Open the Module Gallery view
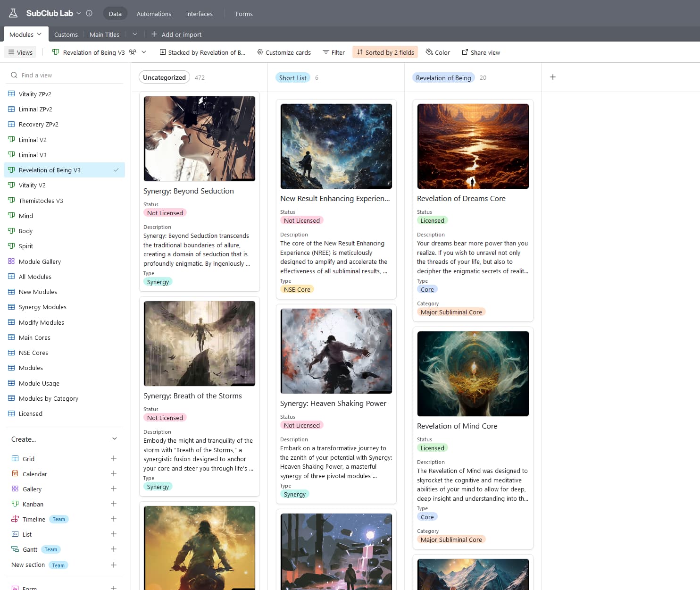Screen dimensions: 700x590 [64, 261]
